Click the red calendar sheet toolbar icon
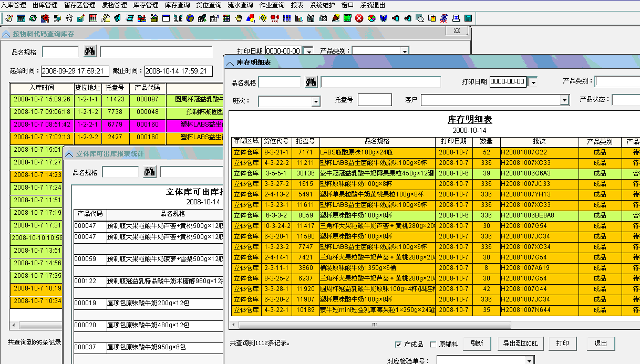The height and width of the screenshot is (364, 640). click(x=93, y=18)
